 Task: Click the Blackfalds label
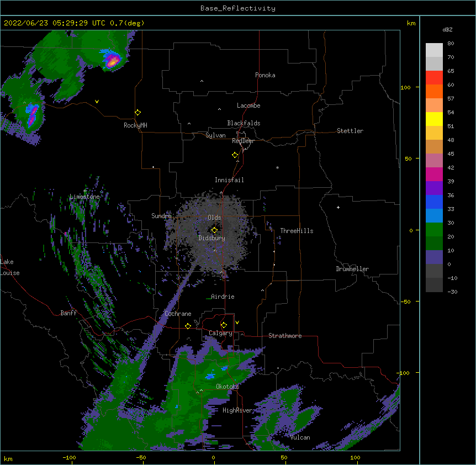click(244, 123)
